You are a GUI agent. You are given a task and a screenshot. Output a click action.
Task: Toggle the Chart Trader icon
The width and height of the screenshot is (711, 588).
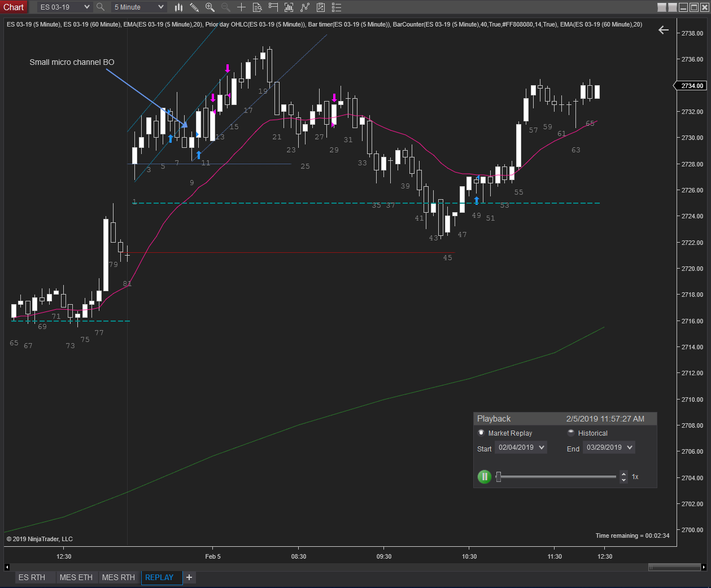click(x=273, y=7)
